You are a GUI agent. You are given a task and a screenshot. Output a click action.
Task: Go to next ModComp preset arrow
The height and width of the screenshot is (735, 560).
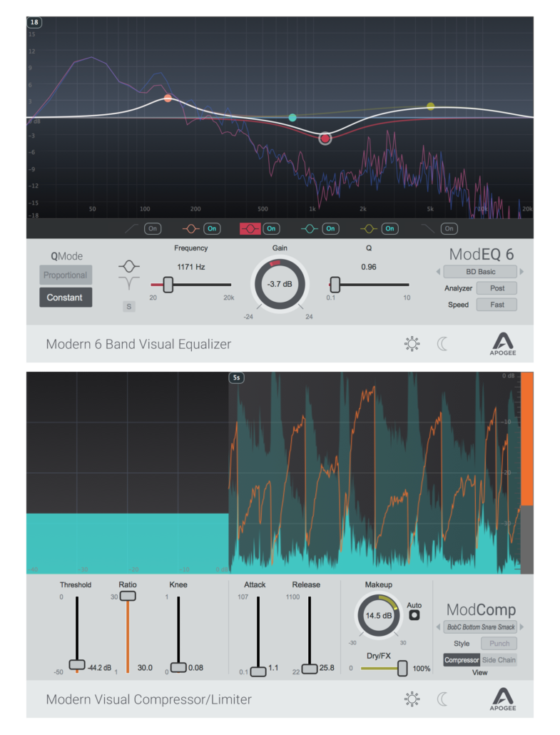521,627
